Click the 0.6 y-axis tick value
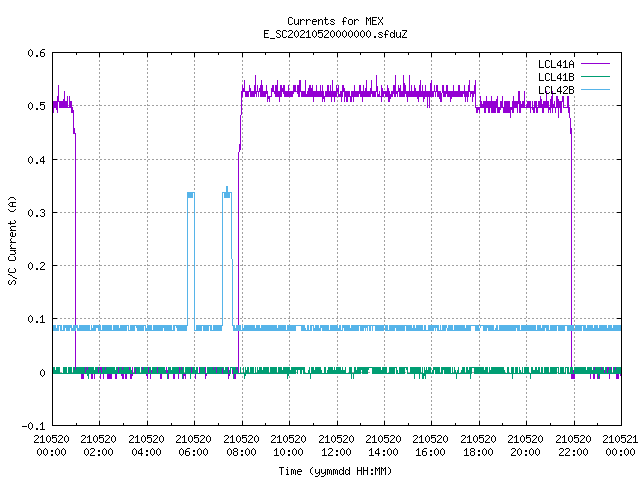The height and width of the screenshot is (480, 640). coord(36,53)
